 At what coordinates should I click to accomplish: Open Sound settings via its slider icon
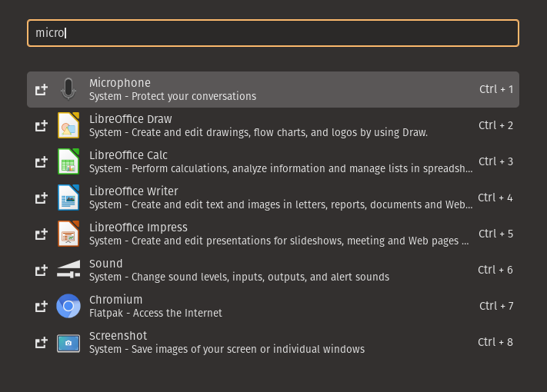68,270
